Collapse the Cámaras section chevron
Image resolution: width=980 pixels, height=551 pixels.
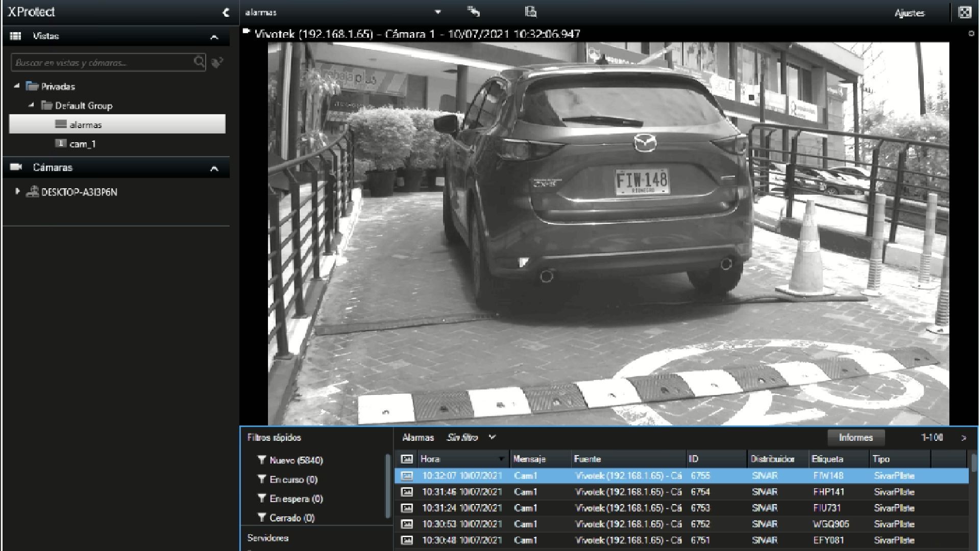pos(214,168)
